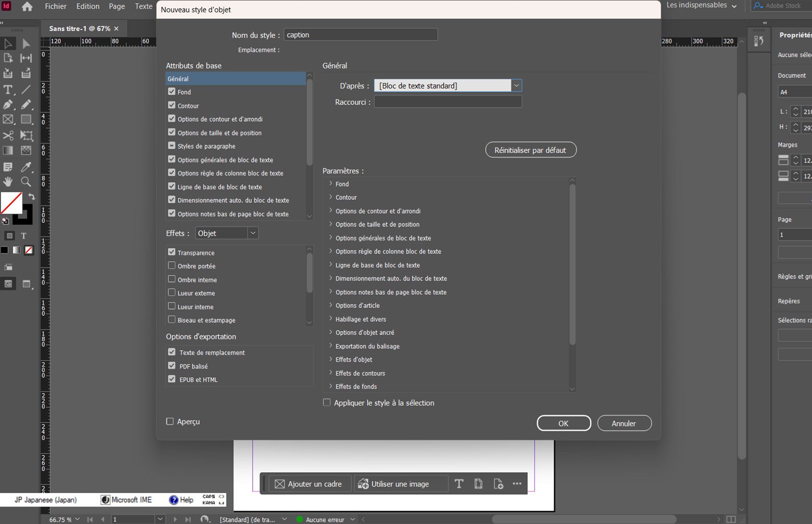
Task: Click the Adobe Stock search field
Action: click(x=782, y=6)
